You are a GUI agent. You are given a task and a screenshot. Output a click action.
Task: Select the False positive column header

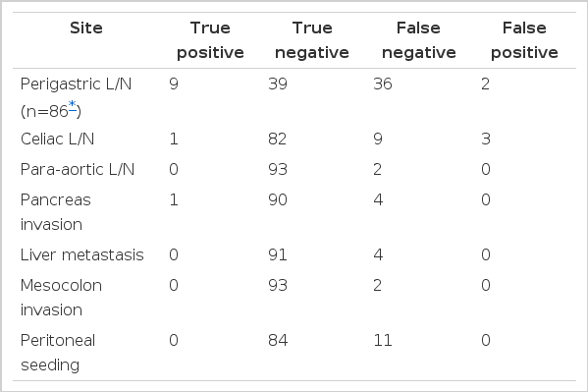(524, 40)
